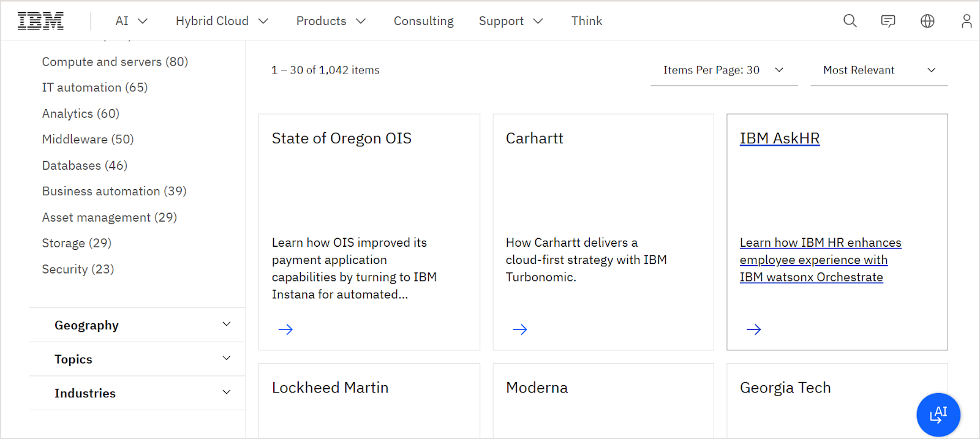Click the globe language selector icon
Image resolution: width=980 pixels, height=439 pixels.
tap(927, 21)
